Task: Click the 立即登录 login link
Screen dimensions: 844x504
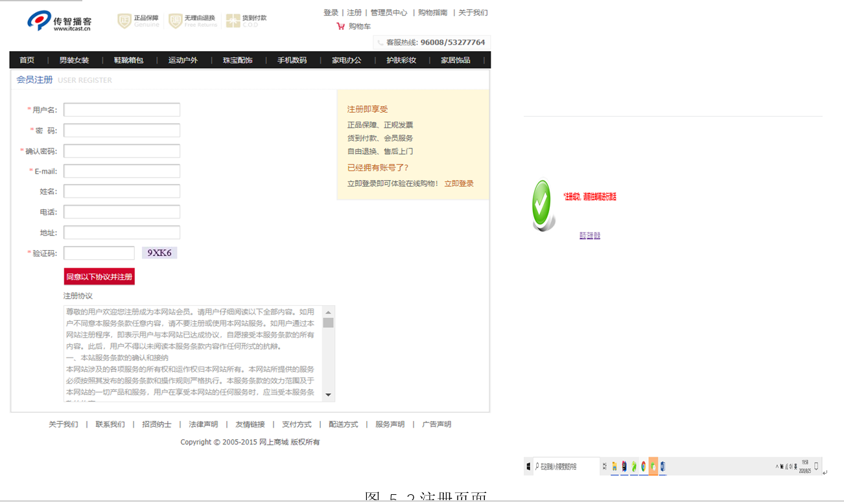Action: point(460,183)
